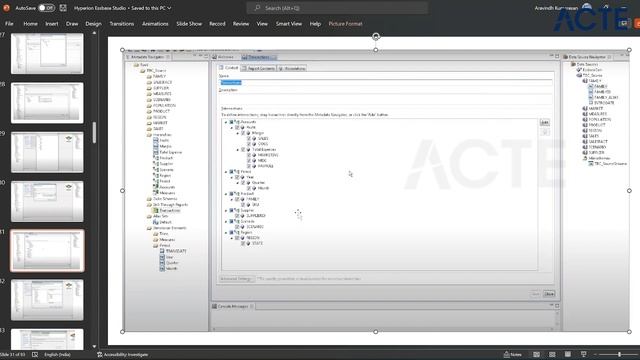The width and height of the screenshot is (640, 360).
Task: Start Slide Show from status bar icon
Action: 584,354
